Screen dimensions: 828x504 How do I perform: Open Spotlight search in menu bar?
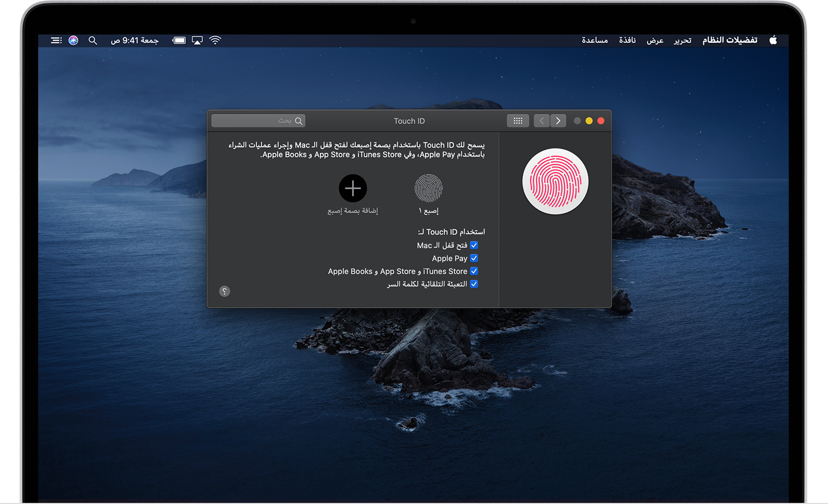pos(93,40)
